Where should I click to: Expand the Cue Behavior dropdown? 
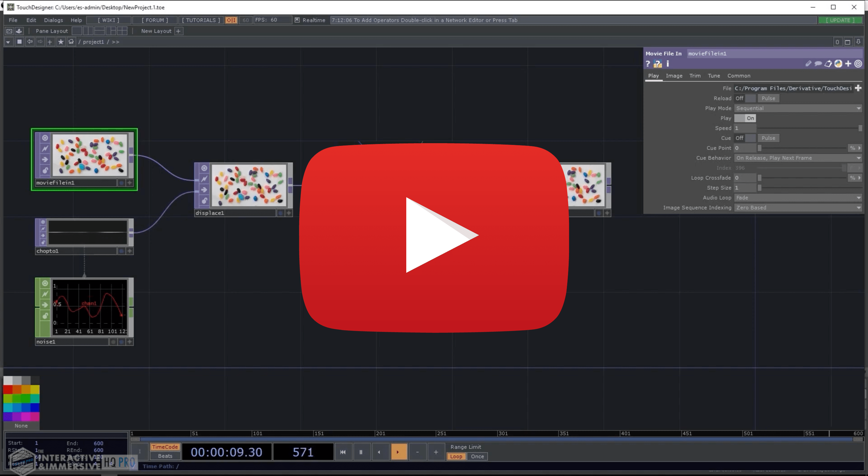click(797, 158)
